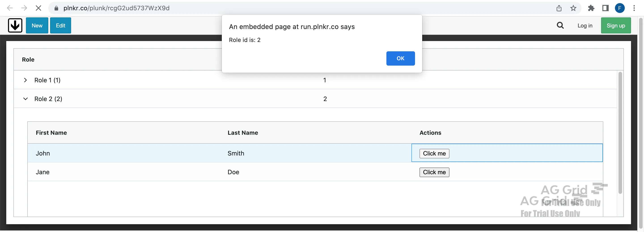Expand the Role 1 row
The width and height of the screenshot is (644, 232).
[25, 80]
